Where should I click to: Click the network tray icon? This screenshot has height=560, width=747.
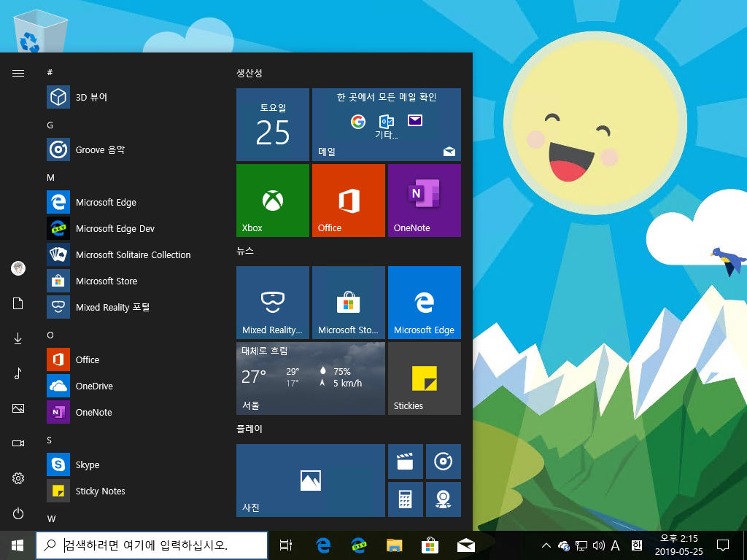581,545
